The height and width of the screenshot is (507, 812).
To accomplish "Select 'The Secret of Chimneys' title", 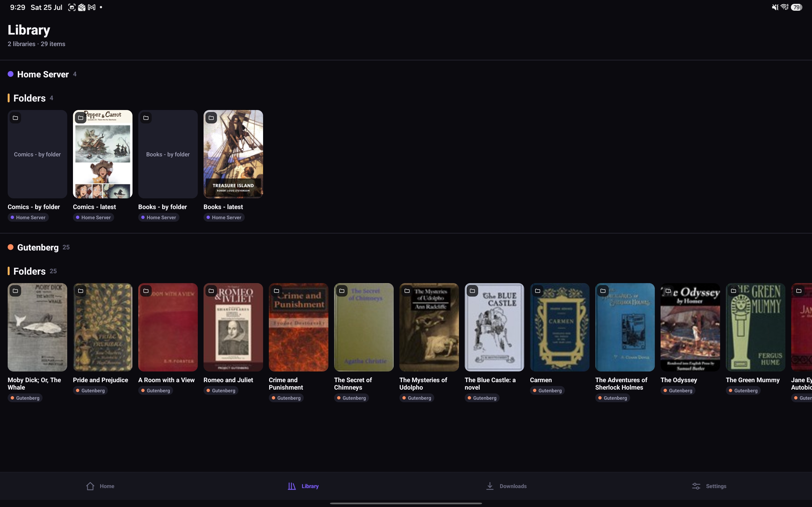I will click(353, 383).
